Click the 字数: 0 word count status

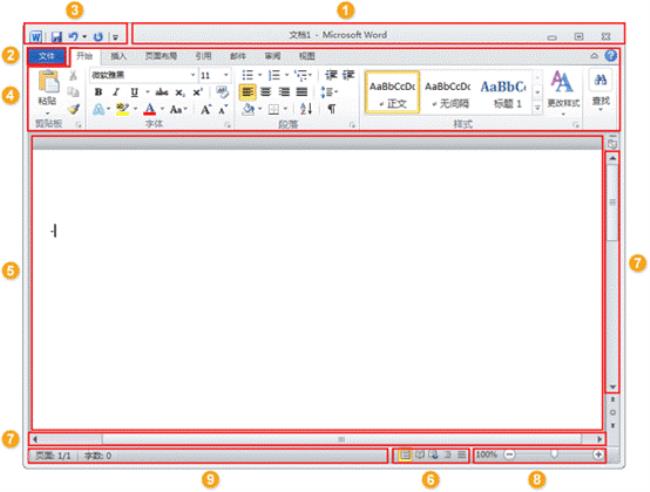(97, 456)
